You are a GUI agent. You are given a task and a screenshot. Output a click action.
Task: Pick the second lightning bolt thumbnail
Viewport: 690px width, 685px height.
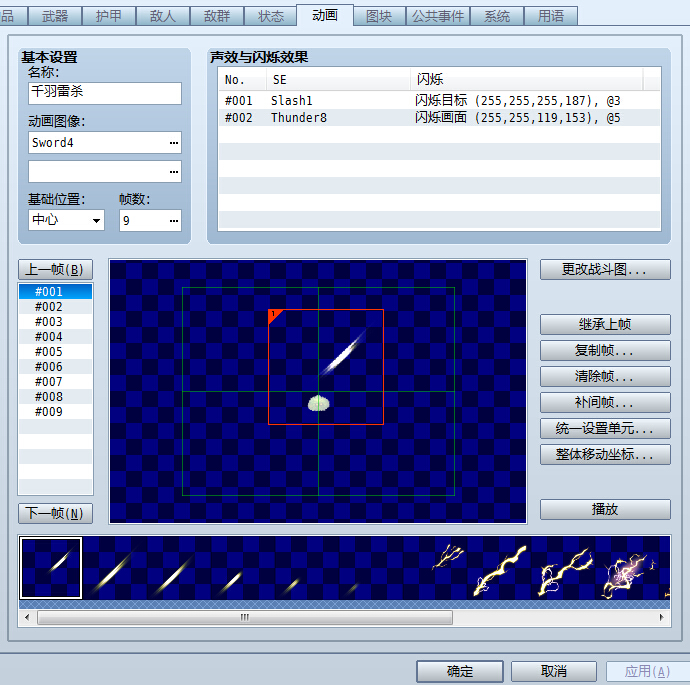(x=497, y=568)
